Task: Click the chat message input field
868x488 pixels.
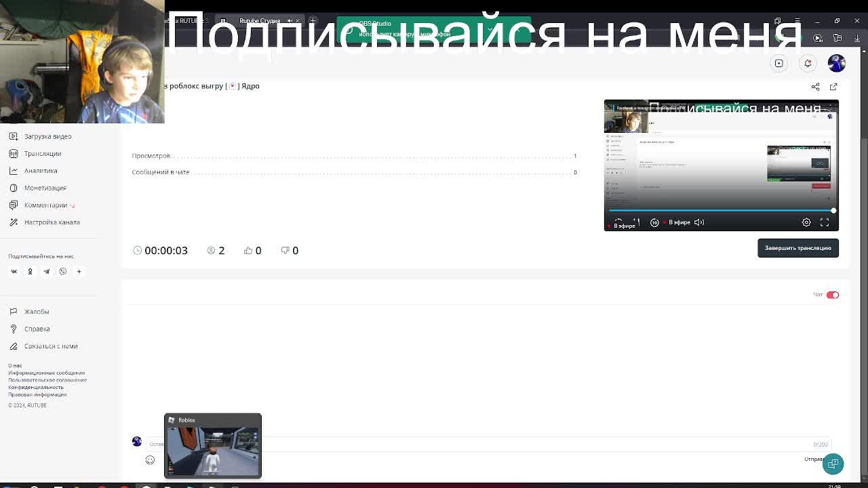Action: (x=488, y=444)
